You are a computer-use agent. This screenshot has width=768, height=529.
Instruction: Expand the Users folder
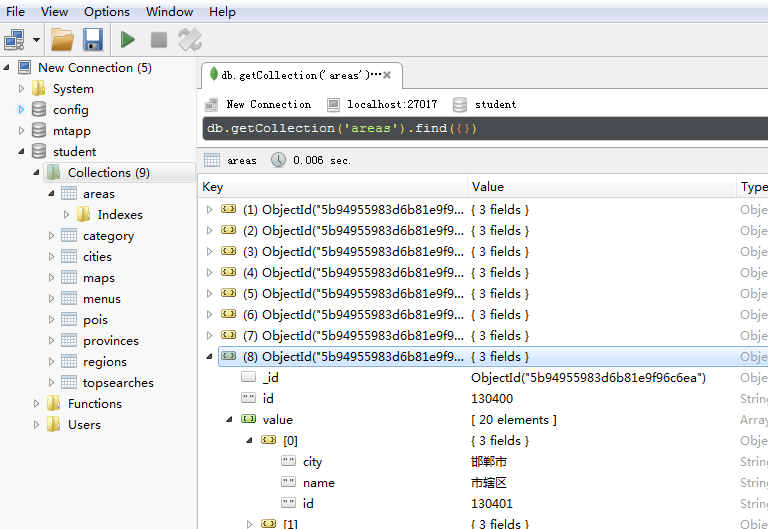(x=36, y=425)
